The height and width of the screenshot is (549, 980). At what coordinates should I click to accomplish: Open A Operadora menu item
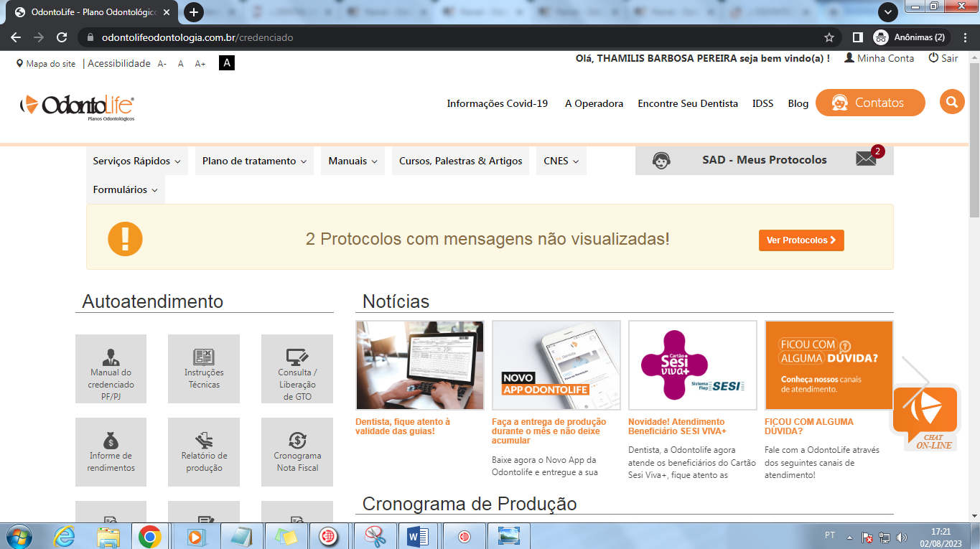pos(594,103)
